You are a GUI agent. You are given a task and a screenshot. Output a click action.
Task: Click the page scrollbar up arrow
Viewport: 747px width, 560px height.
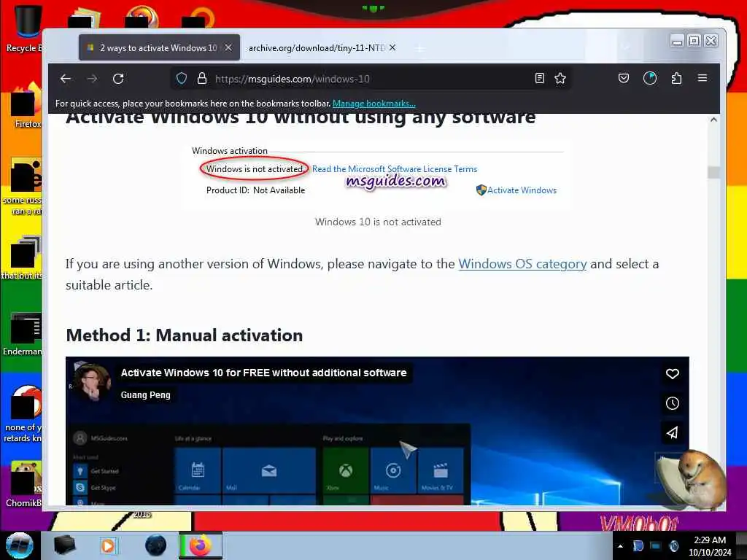pyautogui.click(x=713, y=120)
